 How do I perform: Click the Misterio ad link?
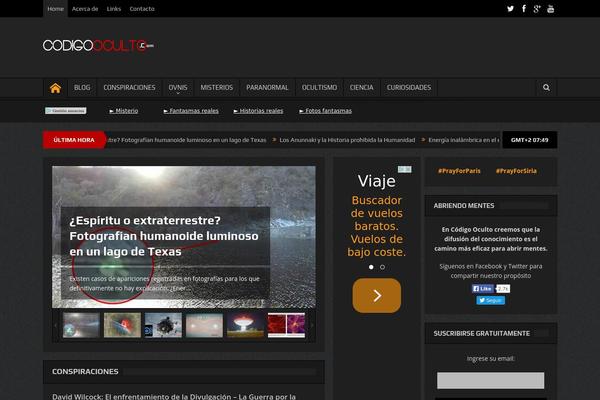click(x=124, y=111)
